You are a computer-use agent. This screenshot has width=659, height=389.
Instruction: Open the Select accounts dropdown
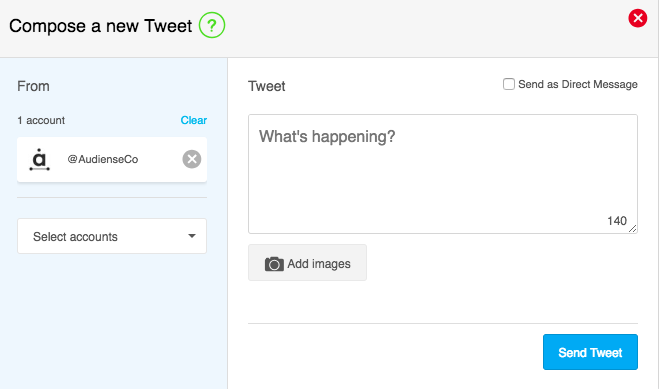112,236
